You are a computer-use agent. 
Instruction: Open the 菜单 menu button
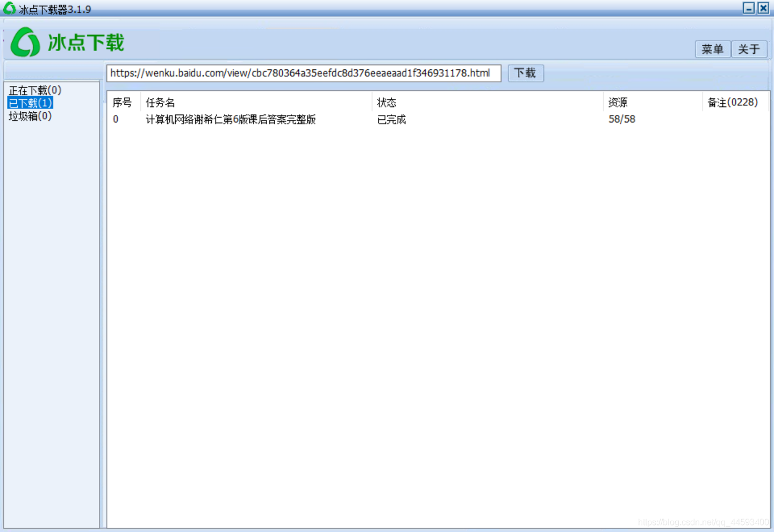(x=713, y=49)
